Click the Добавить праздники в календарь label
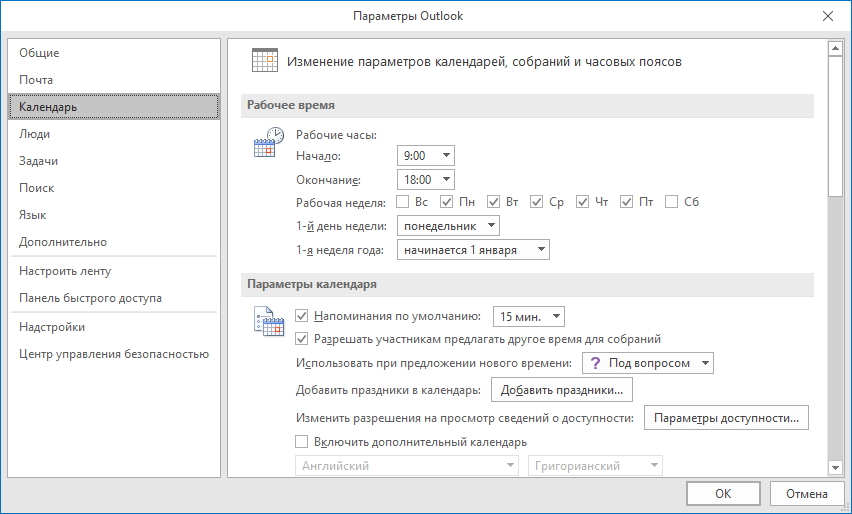The height and width of the screenshot is (514, 852). (389, 390)
